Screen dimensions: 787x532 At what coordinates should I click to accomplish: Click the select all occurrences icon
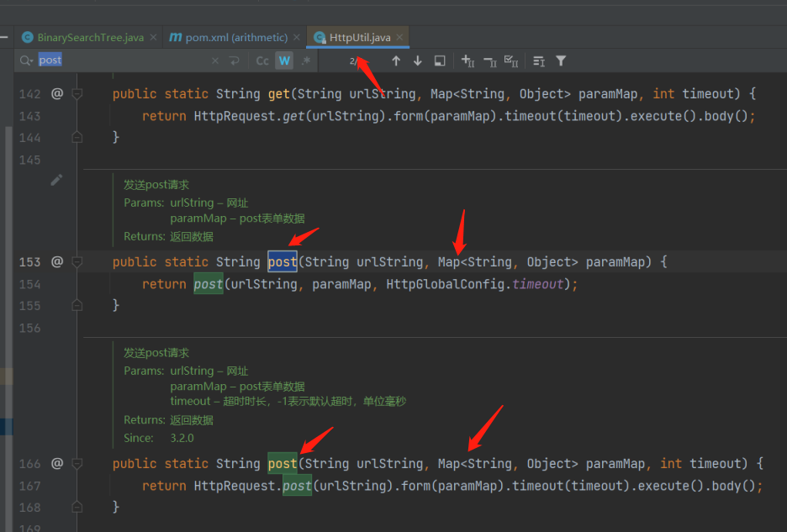click(512, 60)
